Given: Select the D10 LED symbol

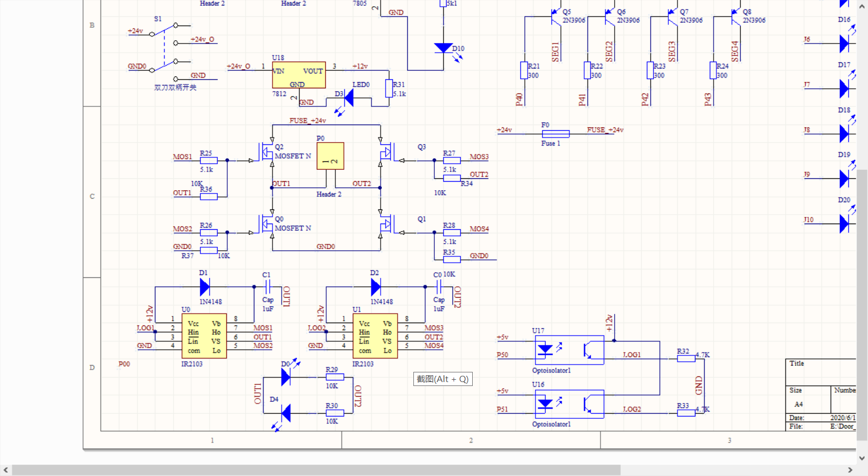Looking at the screenshot, I should [443, 48].
